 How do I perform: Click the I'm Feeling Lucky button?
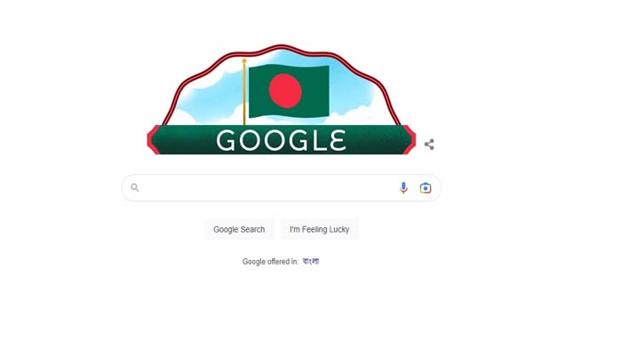point(319,229)
